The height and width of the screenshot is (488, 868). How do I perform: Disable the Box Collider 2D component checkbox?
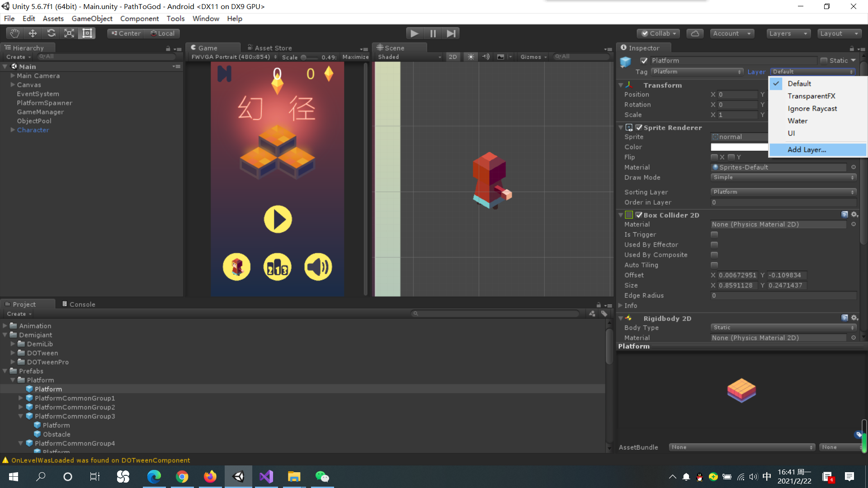(639, 215)
